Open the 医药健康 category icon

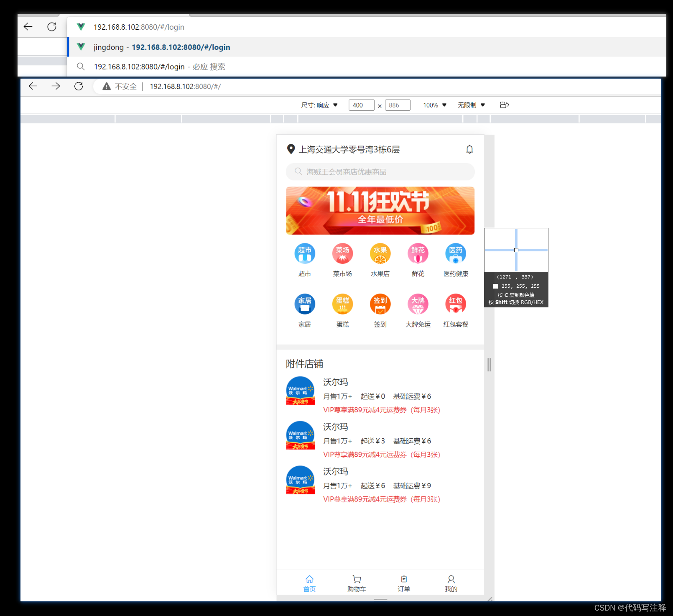[x=456, y=253]
